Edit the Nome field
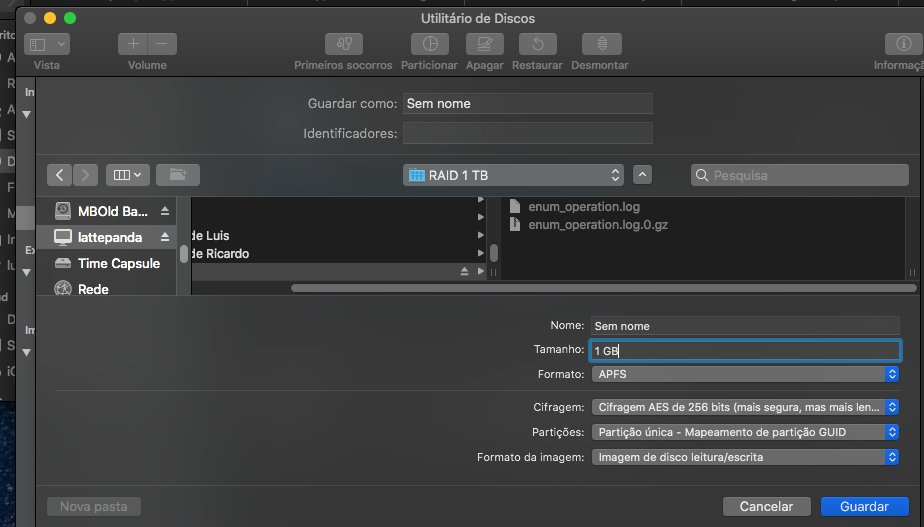The image size is (924, 527). pyautogui.click(x=745, y=326)
